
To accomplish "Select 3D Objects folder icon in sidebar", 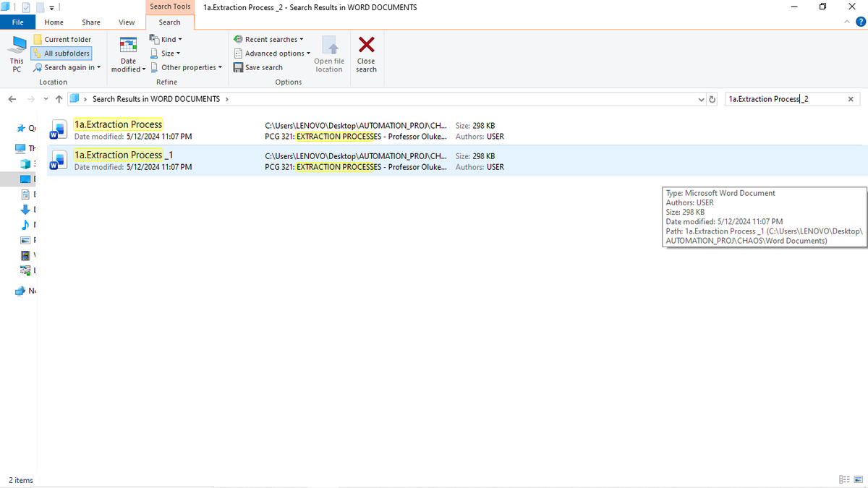I will point(26,163).
